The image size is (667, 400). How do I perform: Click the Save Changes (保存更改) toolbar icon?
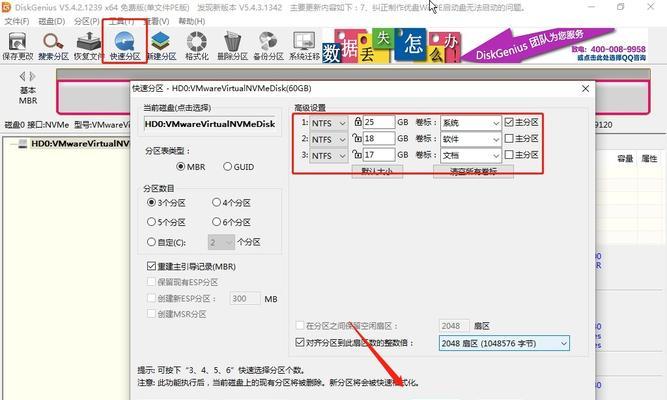tap(17, 46)
